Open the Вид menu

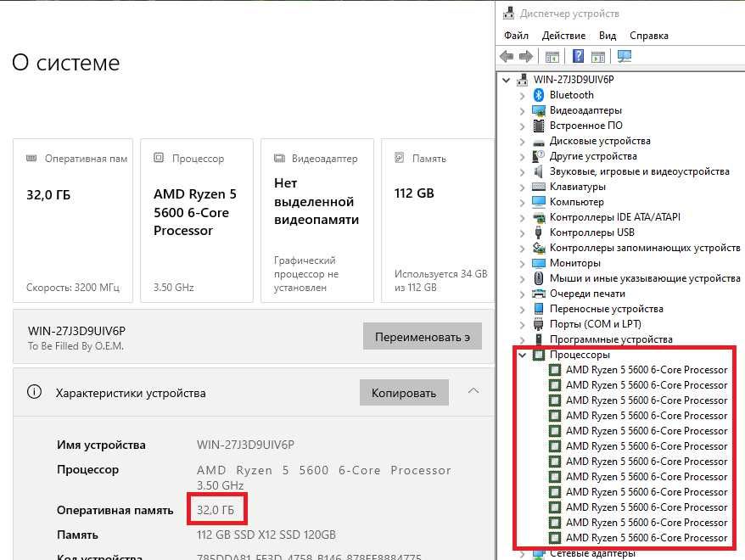click(x=608, y=36)
